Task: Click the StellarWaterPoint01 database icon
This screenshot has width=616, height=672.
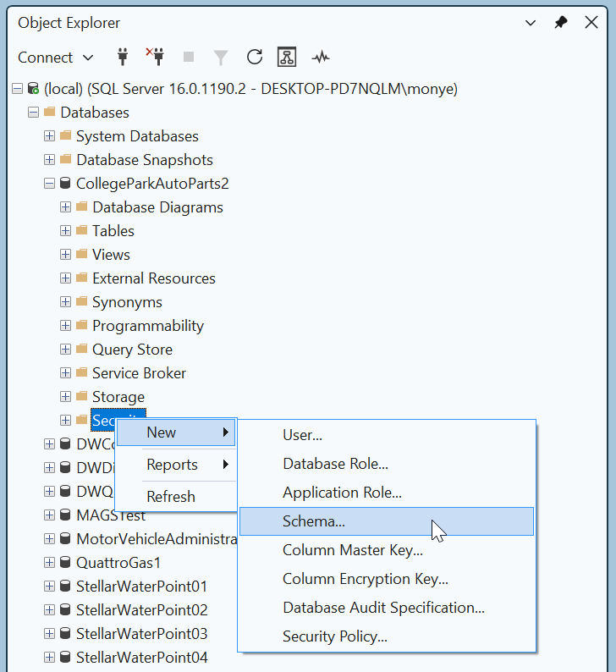Action: coord(65,586)
